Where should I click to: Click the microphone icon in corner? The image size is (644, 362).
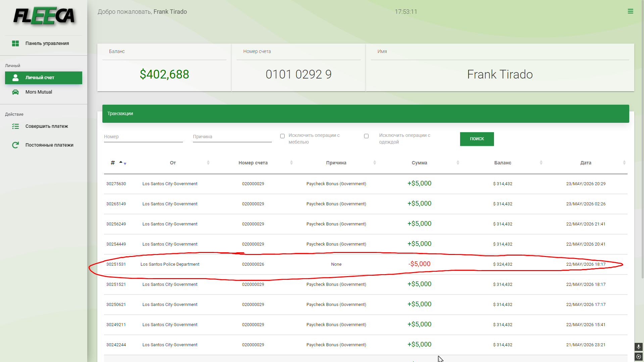pos(639,347)
